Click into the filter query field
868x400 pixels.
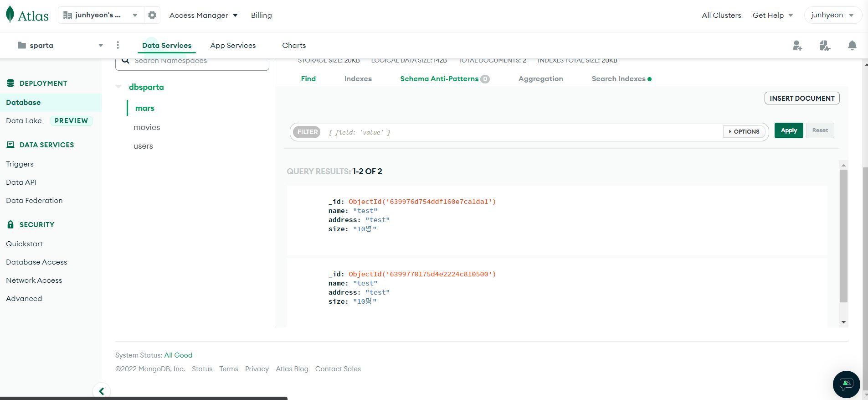click(x=522, y=132)
